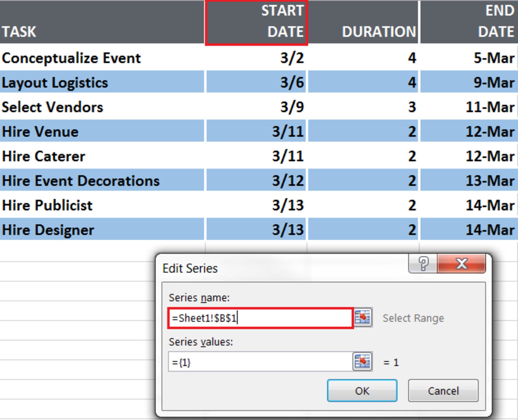Viewport: 518px width, 420px height.
Task: Click the Hire Designer end date 14-Mar
Action: click(469, 230)
